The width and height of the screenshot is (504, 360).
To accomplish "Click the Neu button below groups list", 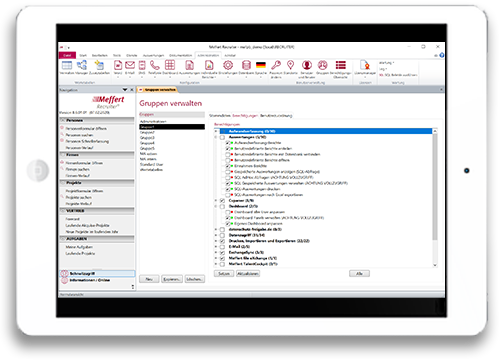I will click(149, 279).
